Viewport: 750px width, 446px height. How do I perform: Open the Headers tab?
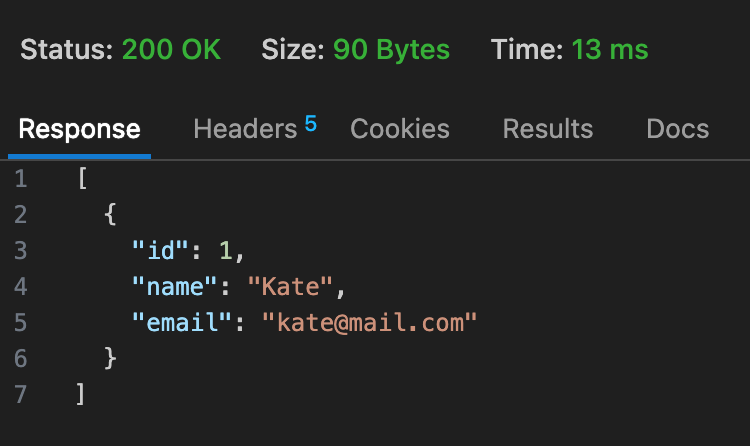click(245, 129)
